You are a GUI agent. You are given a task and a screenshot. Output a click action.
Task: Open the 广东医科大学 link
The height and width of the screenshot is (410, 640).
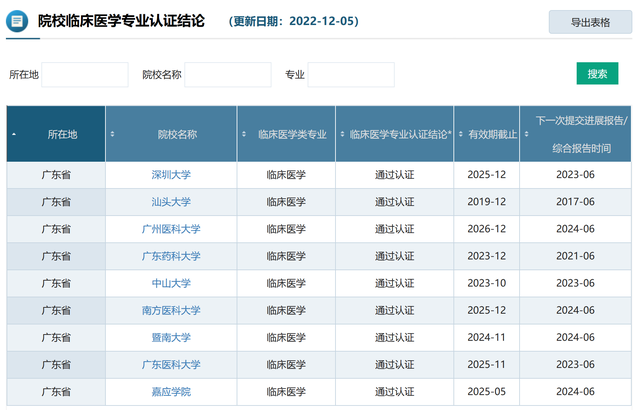pyautogui.click(x=171, y=365)
